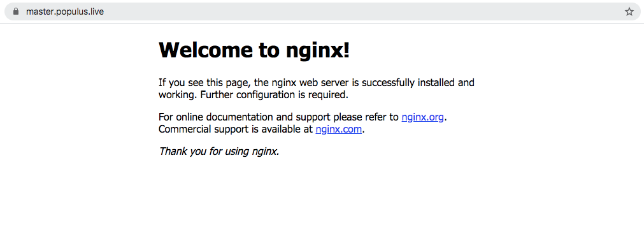Viewport: 644px width, 248px height.
Task: Click the 'Commercial support is available at' text
Action: tap(236, 129)
